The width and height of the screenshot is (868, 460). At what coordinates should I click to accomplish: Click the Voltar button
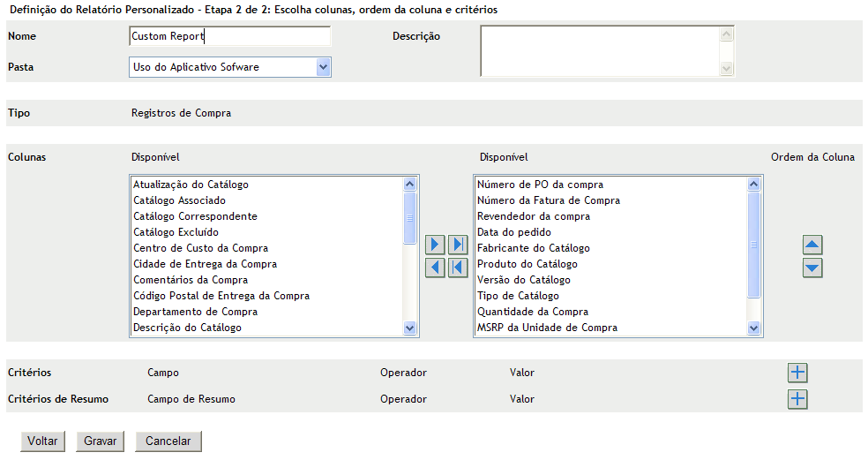42,441
